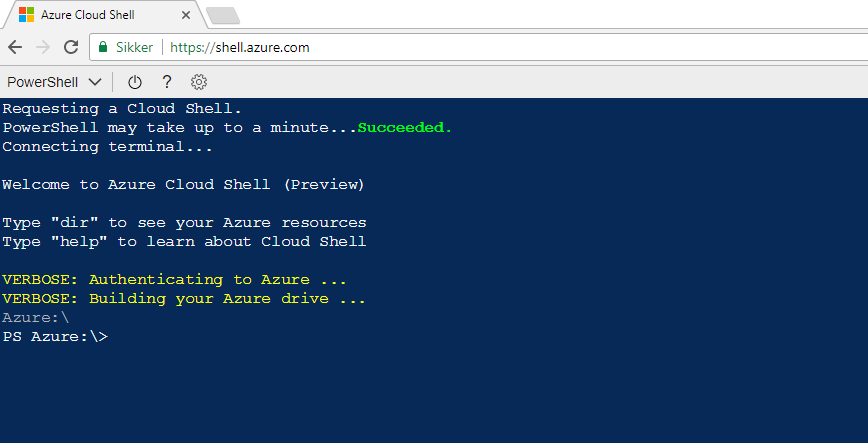The image size is (868, 443).
Task: Open the PowerShell shell type dropdown
Action: 54,83
